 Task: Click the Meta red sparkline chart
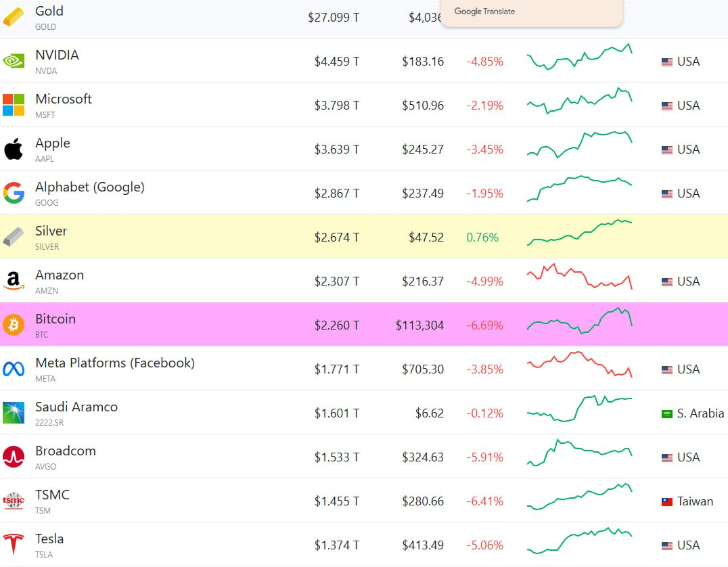click(579, 364)
